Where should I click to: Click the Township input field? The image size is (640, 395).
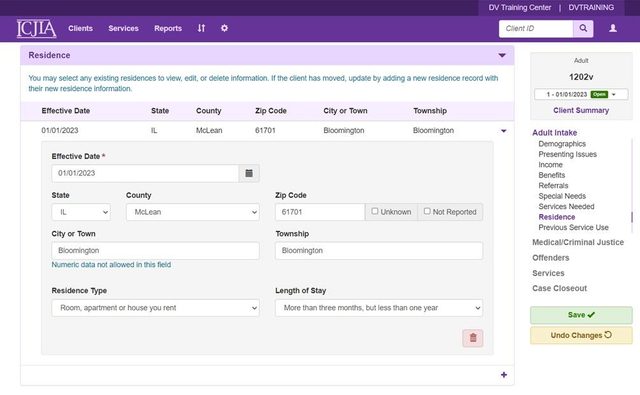[379, 251]
